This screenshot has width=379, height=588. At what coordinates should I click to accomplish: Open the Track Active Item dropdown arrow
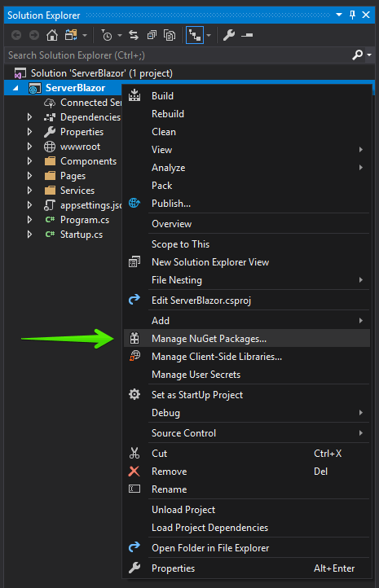(x=209, y=35)
